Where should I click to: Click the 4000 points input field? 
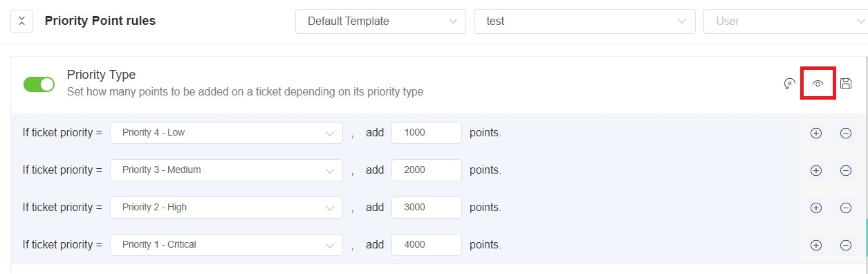(x=427, y=245)
